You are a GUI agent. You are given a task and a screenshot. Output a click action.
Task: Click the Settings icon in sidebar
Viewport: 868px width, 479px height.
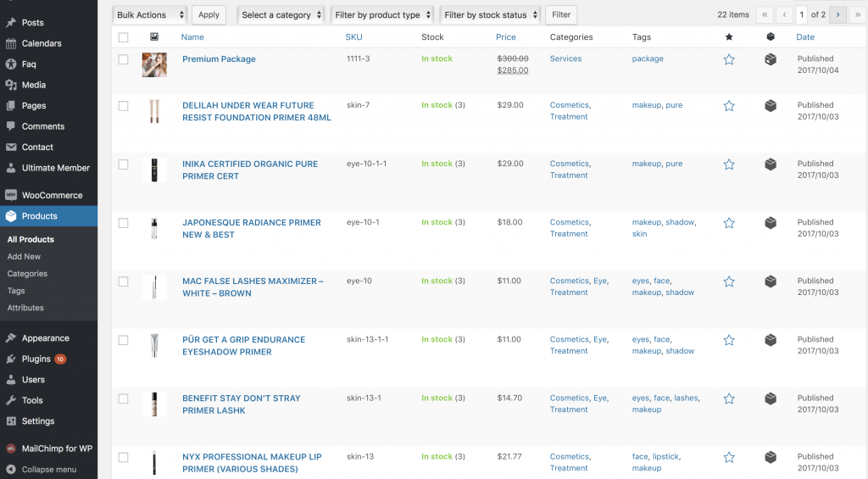click(10, 421)
